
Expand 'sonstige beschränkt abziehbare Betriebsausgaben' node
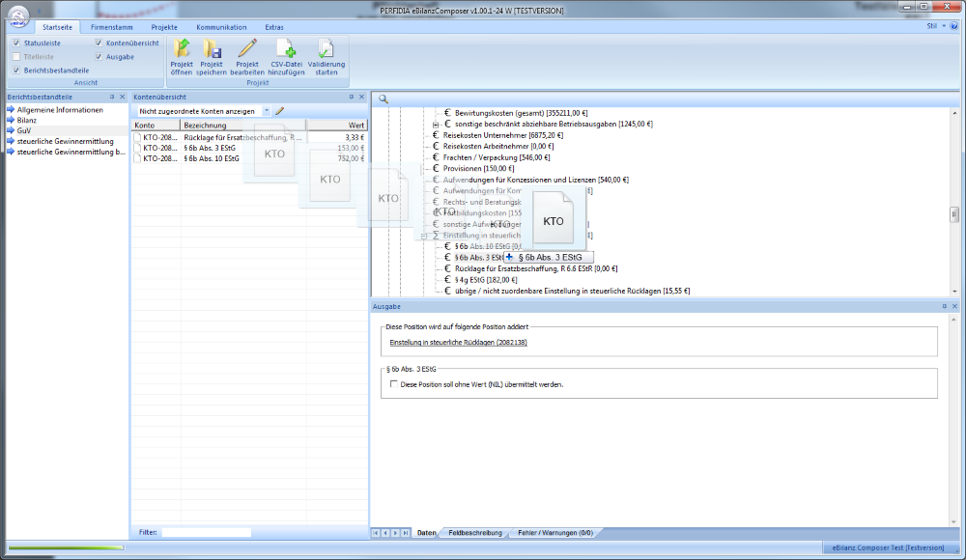pyautogui.click(x=436, y=125)
